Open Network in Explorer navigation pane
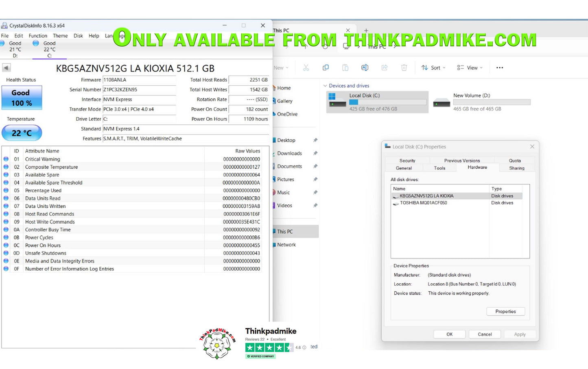588x369 pixels. 286,245
